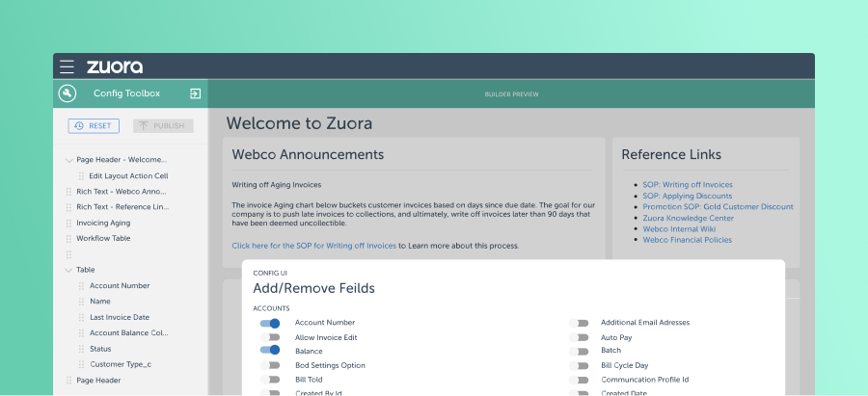Turn on the Auto Pay toggle
Viewport: 868px width, 396px height.
tap(578, 337)
